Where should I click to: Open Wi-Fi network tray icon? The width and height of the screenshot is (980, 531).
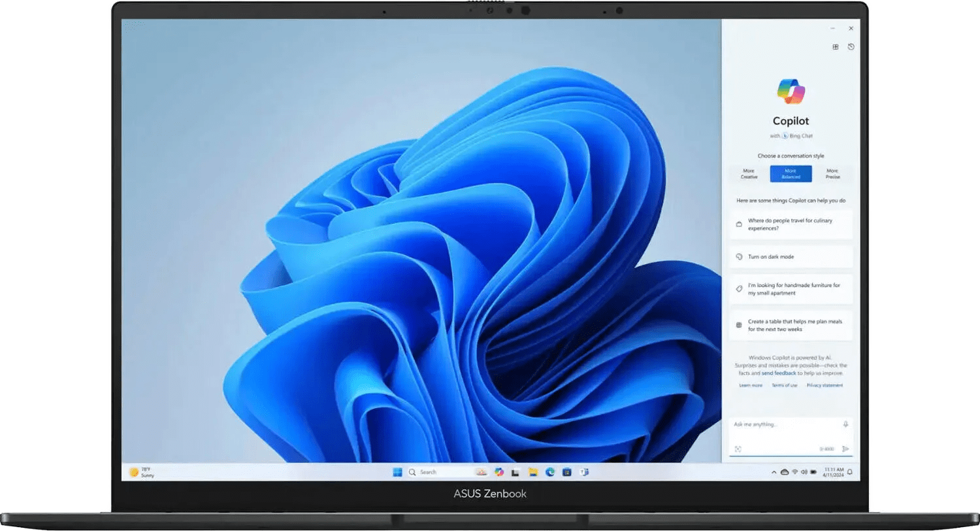[795, 472]
